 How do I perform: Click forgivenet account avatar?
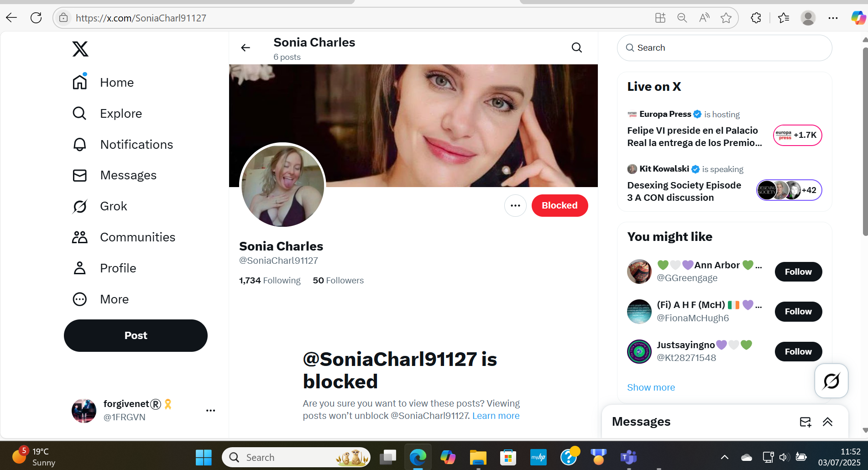click(84, 411)
